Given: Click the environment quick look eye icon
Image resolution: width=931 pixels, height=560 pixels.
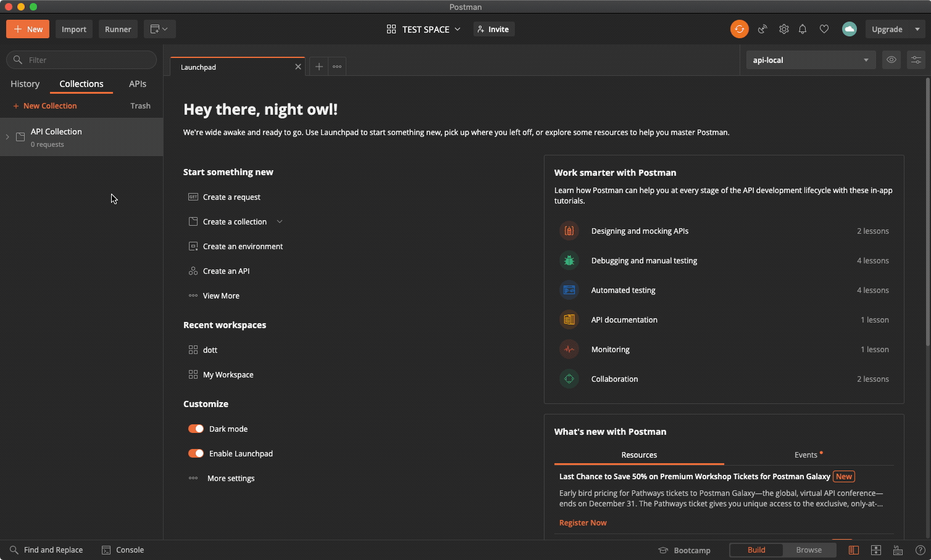Looking at the screenshot, I should click(x=891, y=60).
